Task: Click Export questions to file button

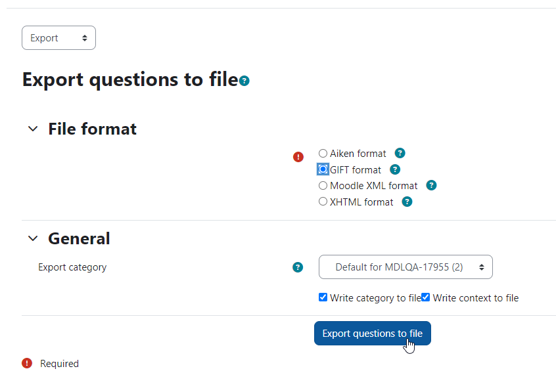Action: click(x=373, y=333)
